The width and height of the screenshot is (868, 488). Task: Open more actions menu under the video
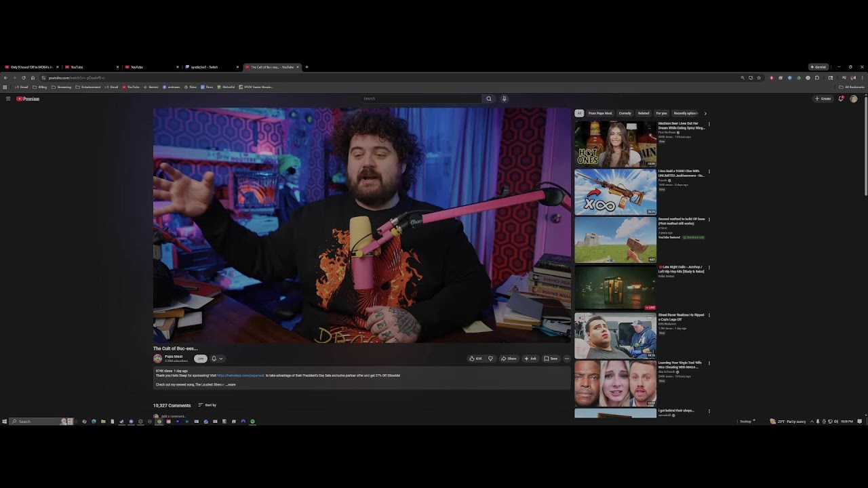(x=567, y=359)
